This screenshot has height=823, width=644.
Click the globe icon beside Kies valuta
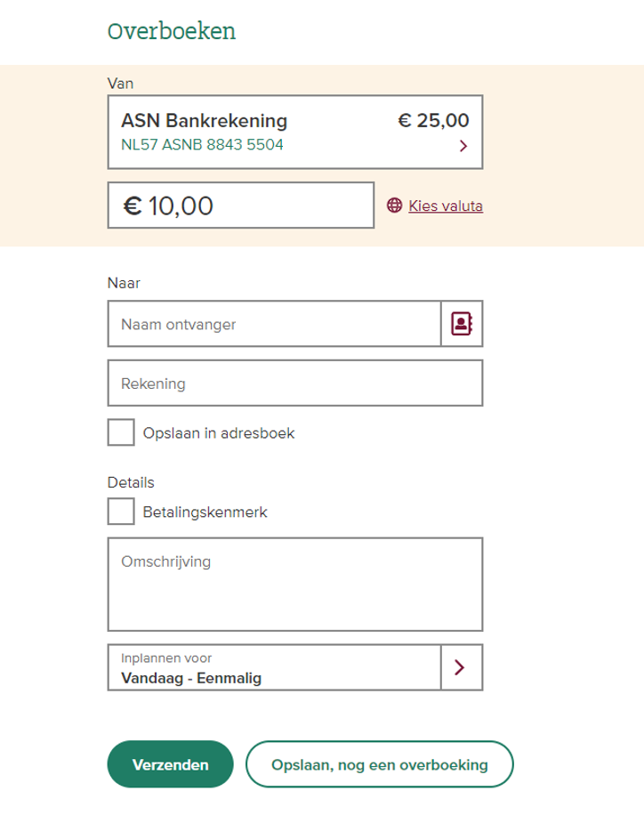coord(395,206)
